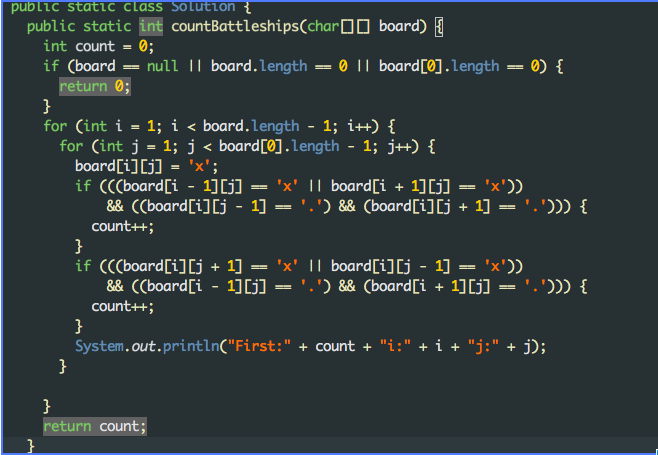
Task: Click 'j < board[0].length - 1' loop condition
Action: tap(279, 146)
